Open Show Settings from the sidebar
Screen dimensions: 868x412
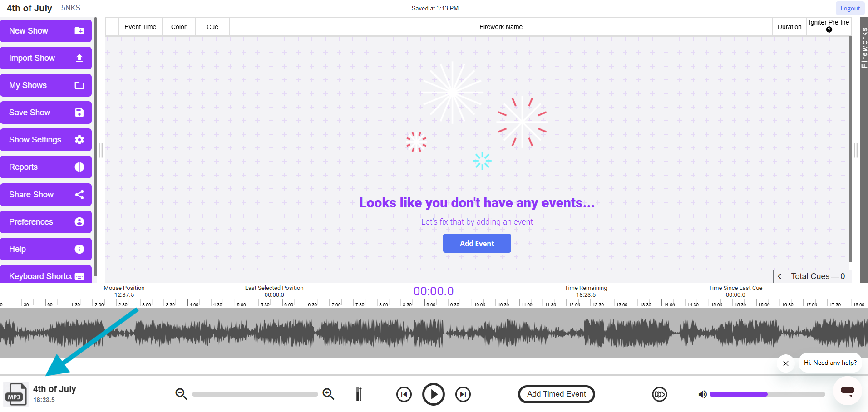pos(45,139)
